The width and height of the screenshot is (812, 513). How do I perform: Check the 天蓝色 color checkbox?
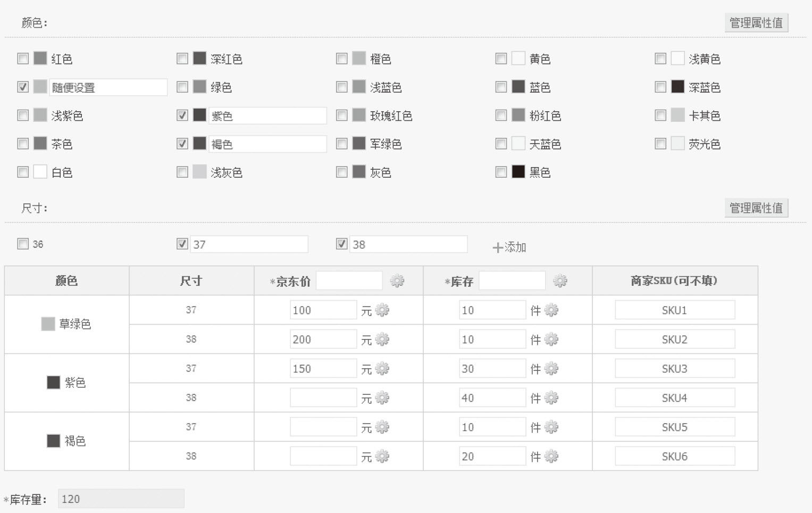[x=501, y=144]
